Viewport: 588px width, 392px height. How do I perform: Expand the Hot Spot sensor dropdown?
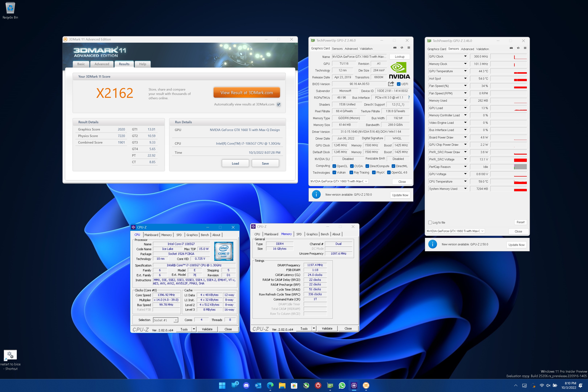click(x=465, y=79)
